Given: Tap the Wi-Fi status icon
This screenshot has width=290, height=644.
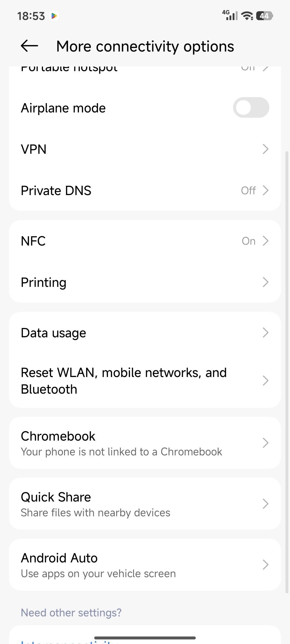Looking at the screenshot, I should (247, 16).
